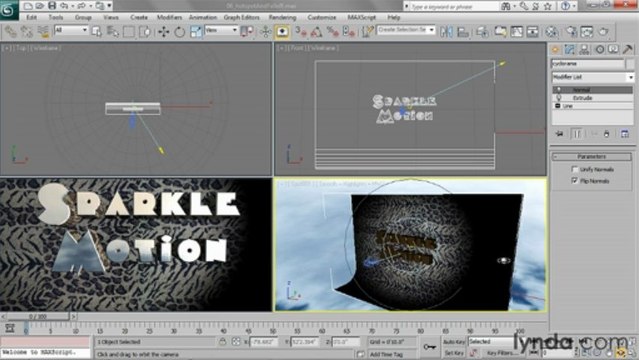This screenshot has width=639, height=360.
Task: Open the MAXScript menu
Action: point(361,18)
